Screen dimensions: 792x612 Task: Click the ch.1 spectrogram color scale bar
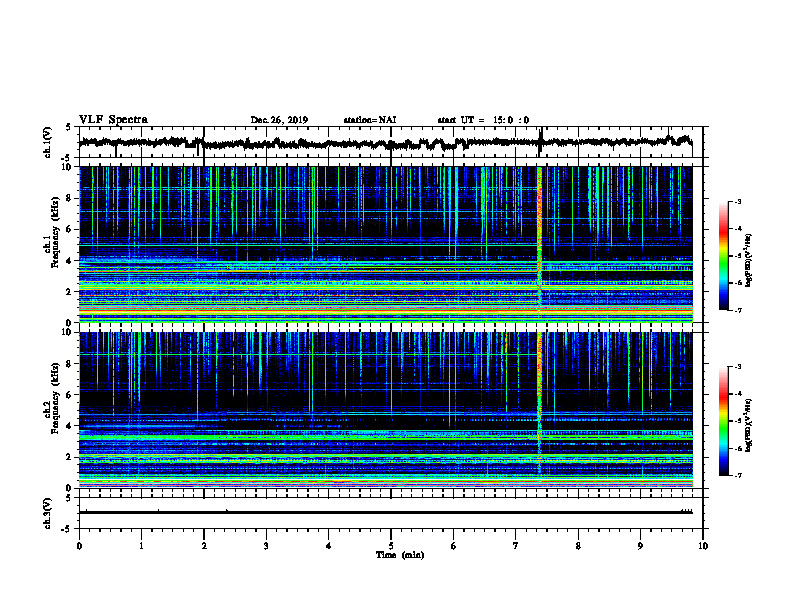coord(724,256)
